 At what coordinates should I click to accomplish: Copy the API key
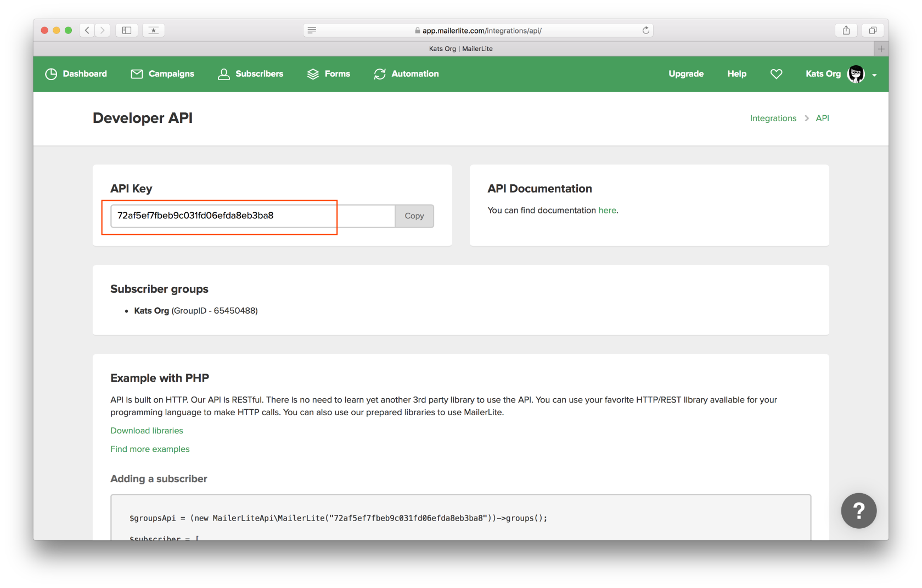(414, 216)
